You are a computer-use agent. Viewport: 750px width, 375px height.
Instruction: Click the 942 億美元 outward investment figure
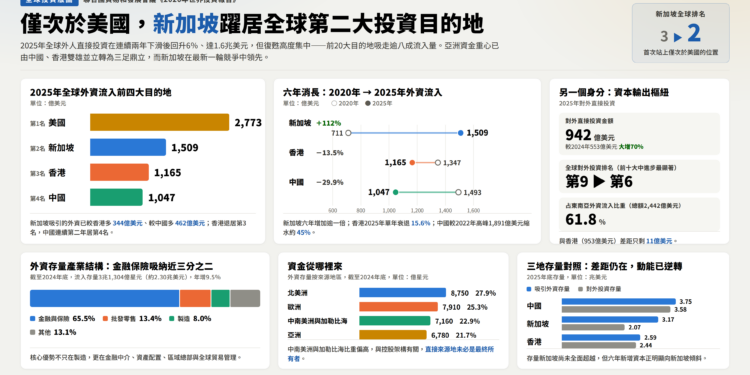point(590,135)
